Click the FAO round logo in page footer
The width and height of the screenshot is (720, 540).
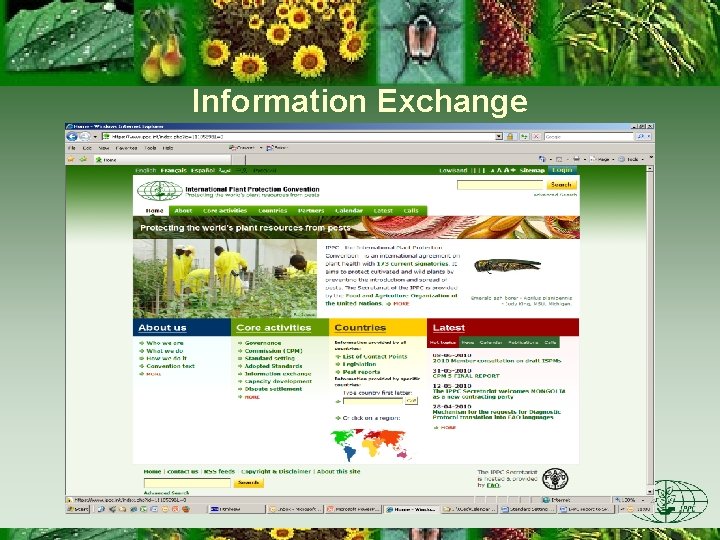tap(555, 479)
